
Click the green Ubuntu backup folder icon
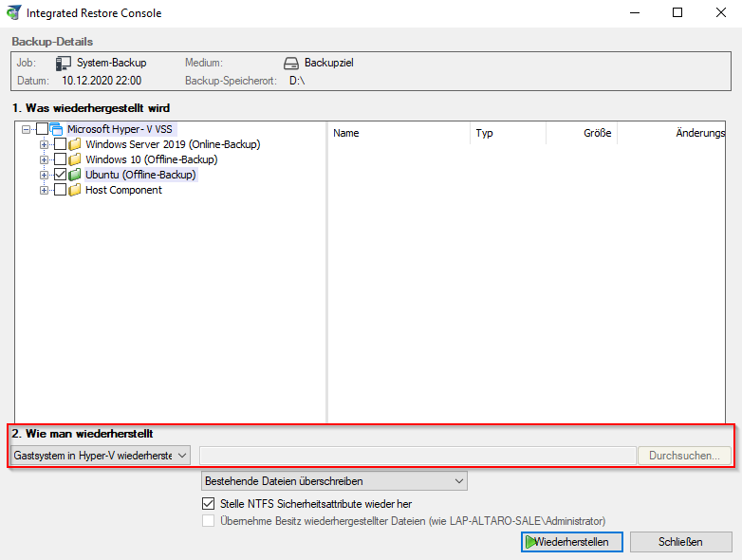[x=75, y=175]
